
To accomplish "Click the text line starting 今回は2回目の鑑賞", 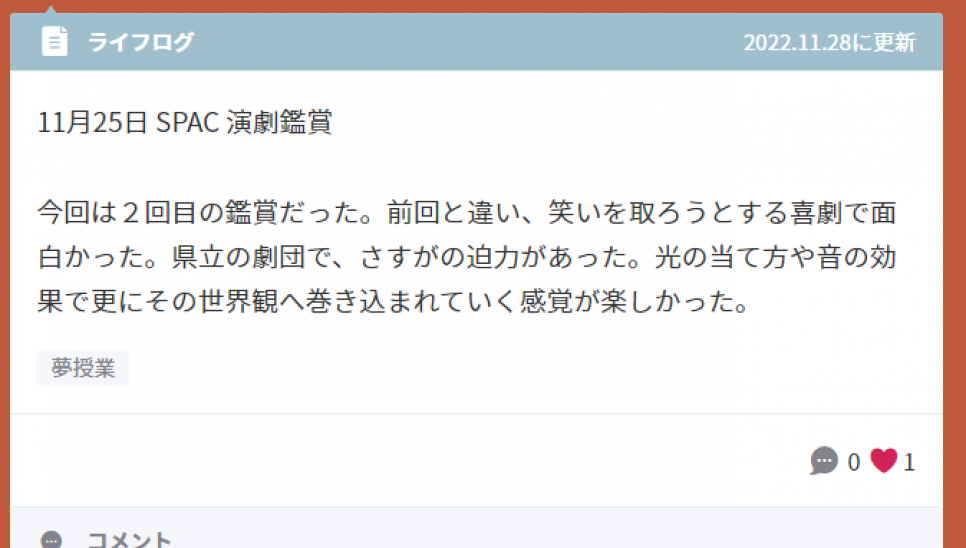I will 467,212.
